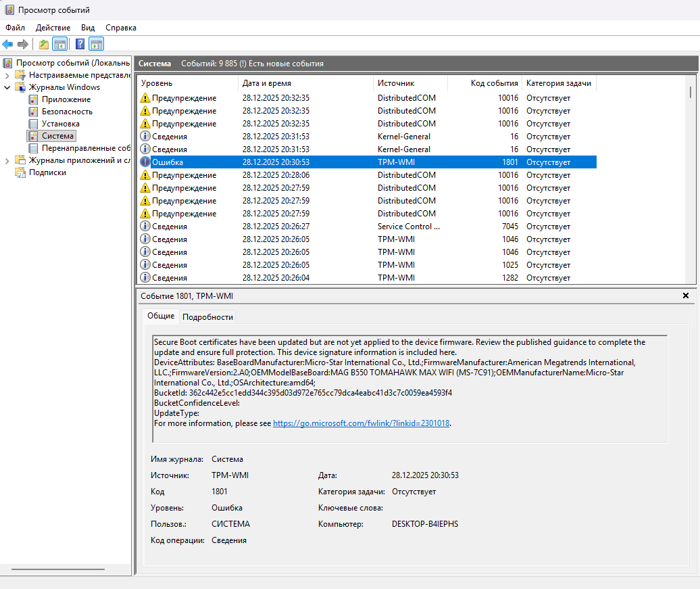Click inside the event description text box
Viewport: 700px width, 589px height.
[x=410, y=389]
